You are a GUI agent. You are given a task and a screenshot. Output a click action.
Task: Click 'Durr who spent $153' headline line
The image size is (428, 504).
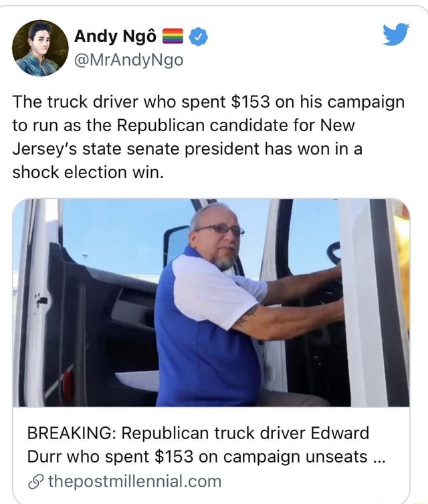110,456
